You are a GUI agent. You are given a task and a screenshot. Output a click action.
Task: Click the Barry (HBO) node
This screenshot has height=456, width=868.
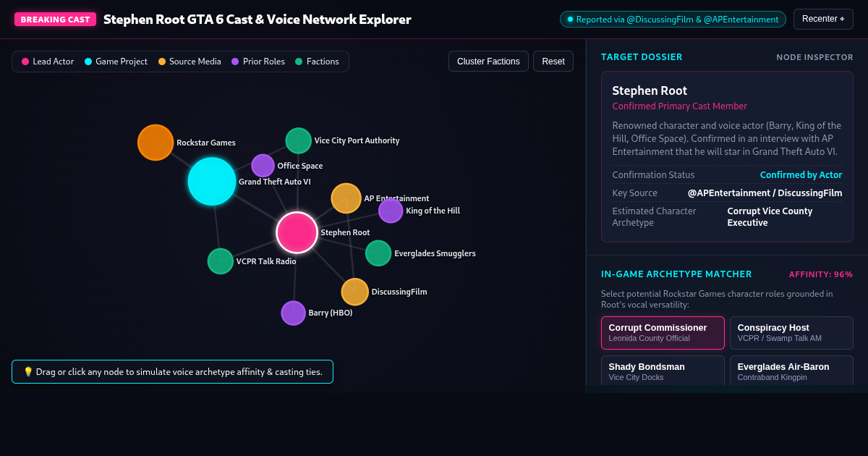293,313
